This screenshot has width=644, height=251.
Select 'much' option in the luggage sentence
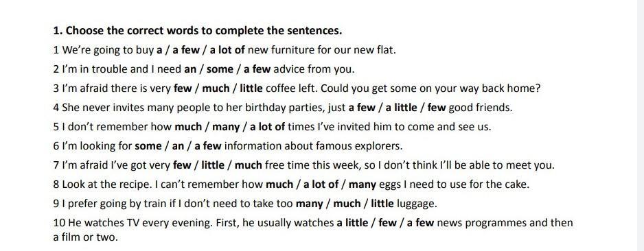tap(347, 204)
